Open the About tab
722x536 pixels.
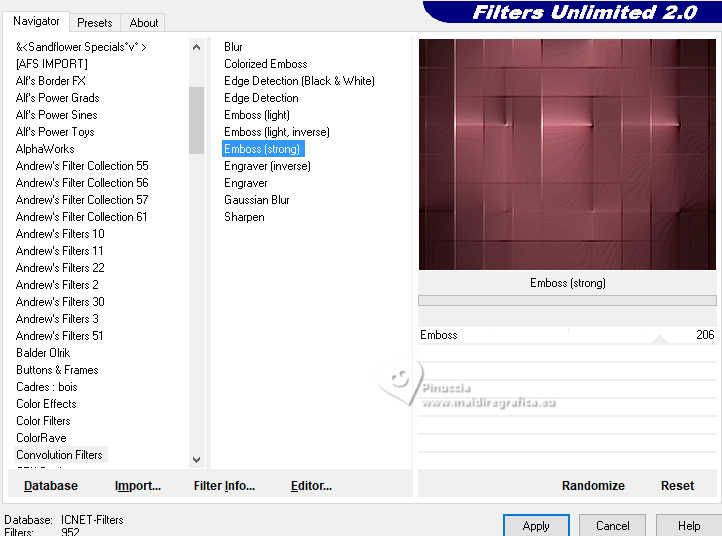coord(144,23)
